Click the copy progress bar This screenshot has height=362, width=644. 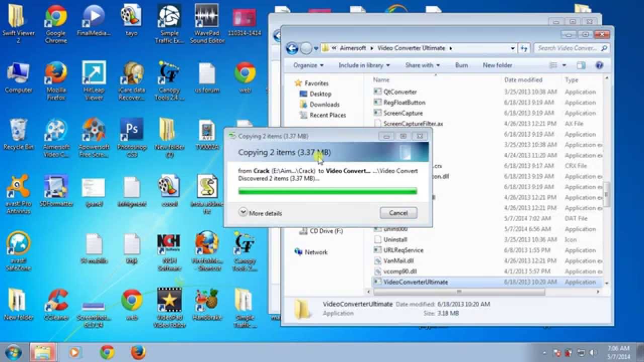(328, 192)
